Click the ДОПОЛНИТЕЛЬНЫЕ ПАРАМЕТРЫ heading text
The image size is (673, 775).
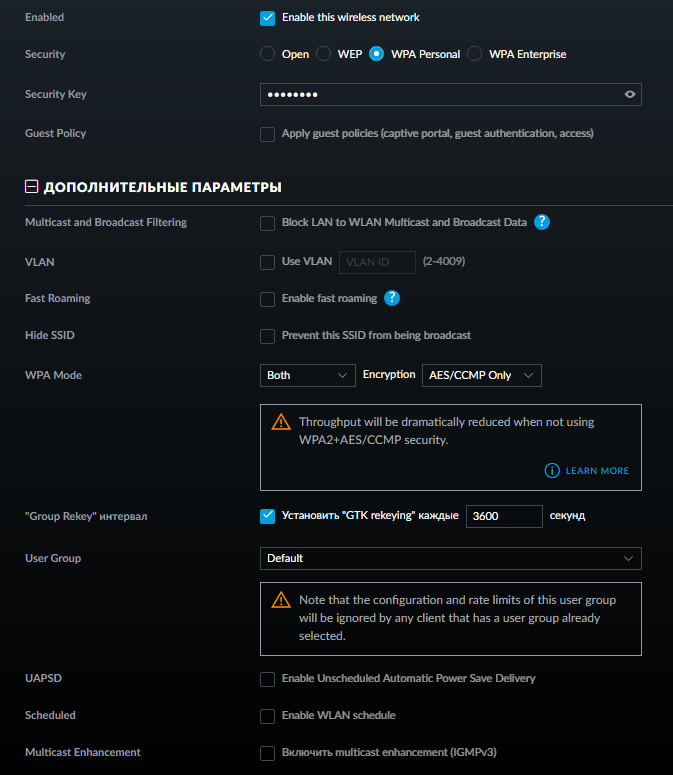click(x=163, y=187)
